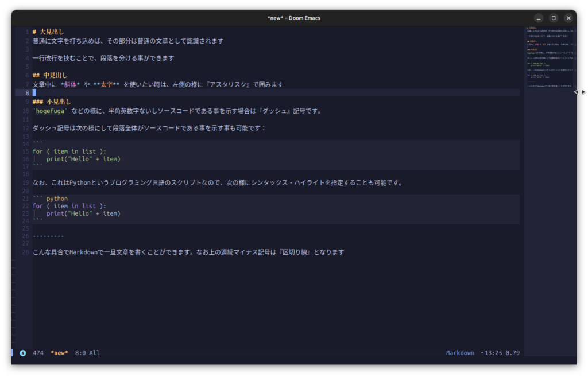Click the Markdown major mode label
The height and width of the screenshot is (377, 588).
(x=460, y=353)
